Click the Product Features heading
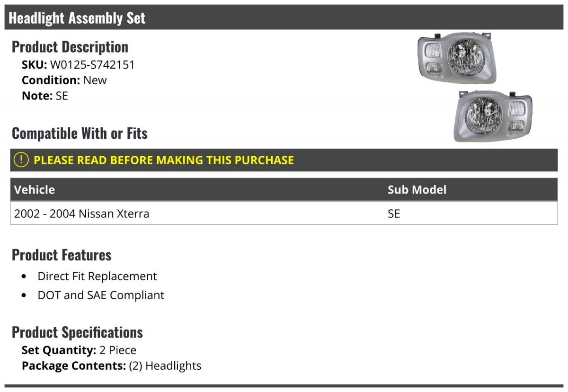Screen dimensions: 568x392 click(x=62, y=255)
